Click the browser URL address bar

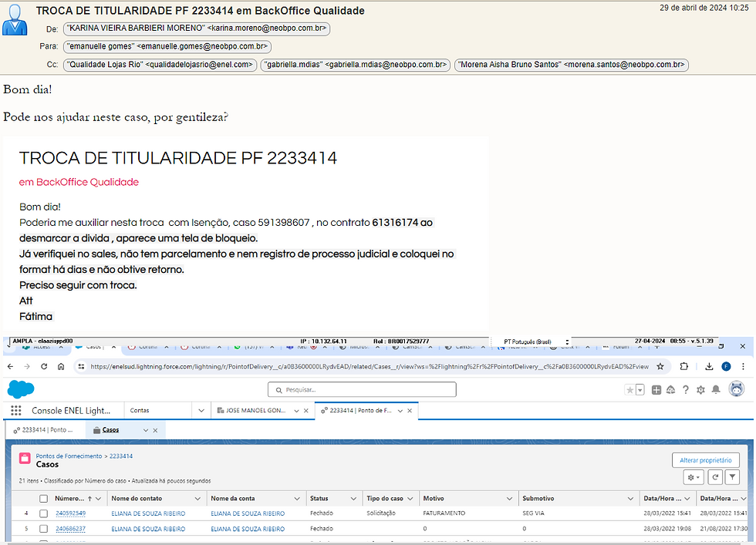point(370,367)
